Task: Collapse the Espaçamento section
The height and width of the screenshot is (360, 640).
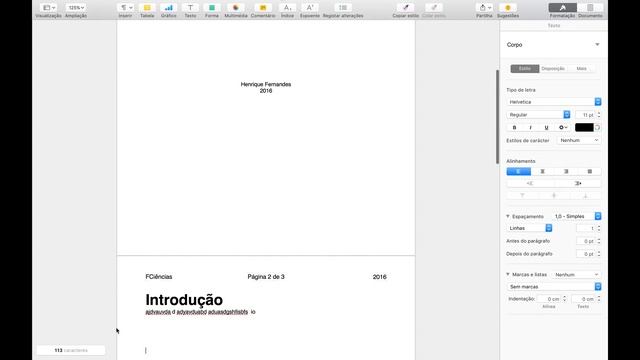Action: [508, 216]
